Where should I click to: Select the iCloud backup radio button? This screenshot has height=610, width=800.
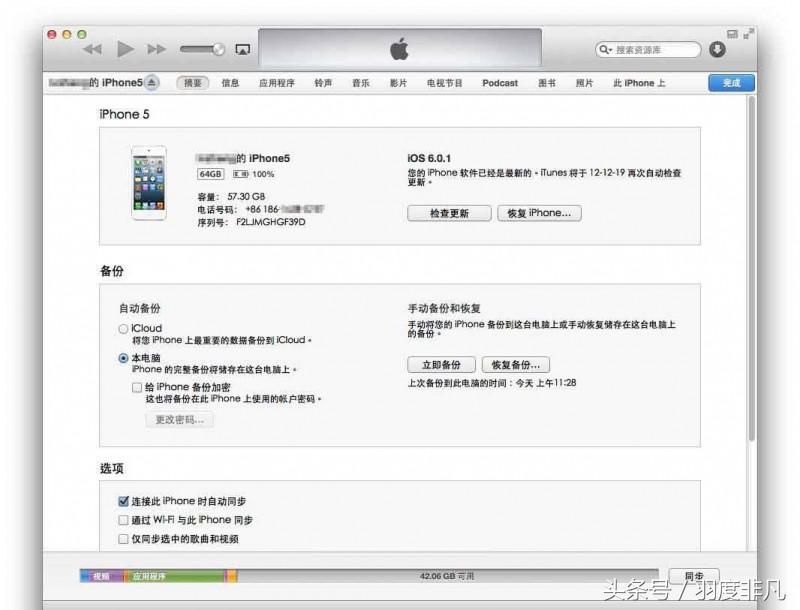123,328
